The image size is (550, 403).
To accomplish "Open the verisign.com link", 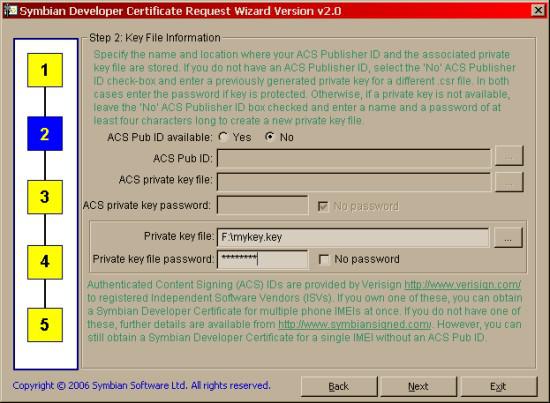I will click(x=462, y=284).
